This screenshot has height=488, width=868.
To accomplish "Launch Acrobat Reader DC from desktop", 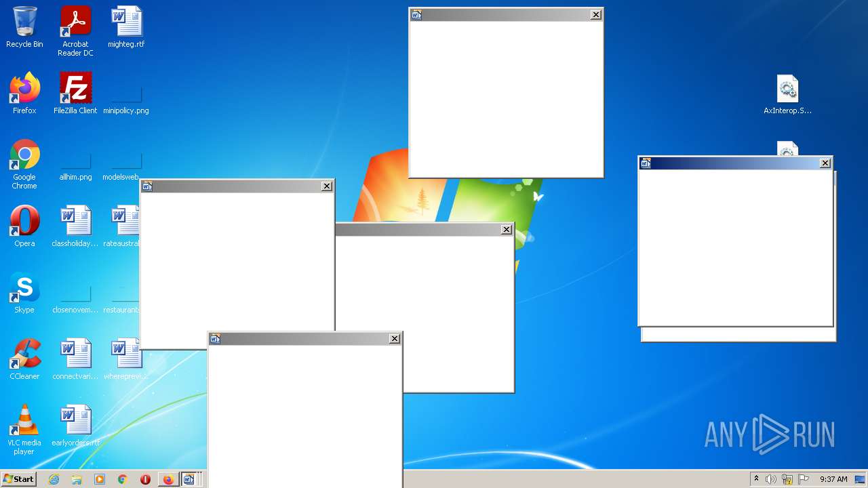I will click(75, 31).
